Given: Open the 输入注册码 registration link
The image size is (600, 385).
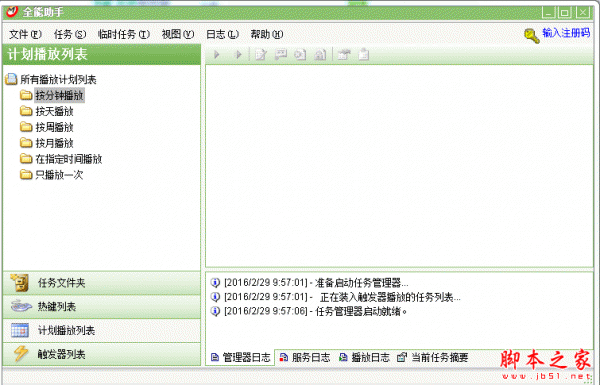Looking at the screenshot, I should tap(566, 33).
